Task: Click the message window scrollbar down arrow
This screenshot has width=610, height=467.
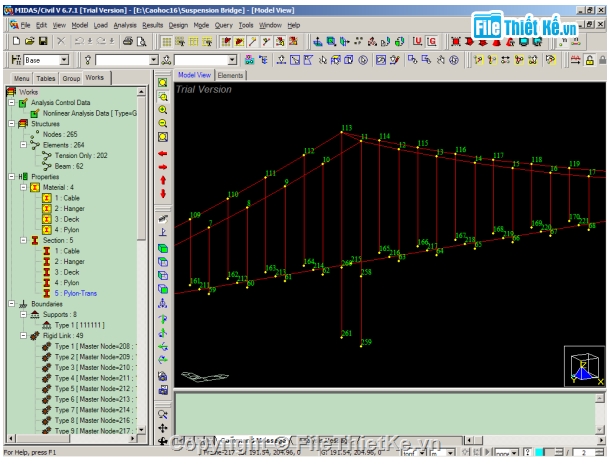Action: pos(600,430)
